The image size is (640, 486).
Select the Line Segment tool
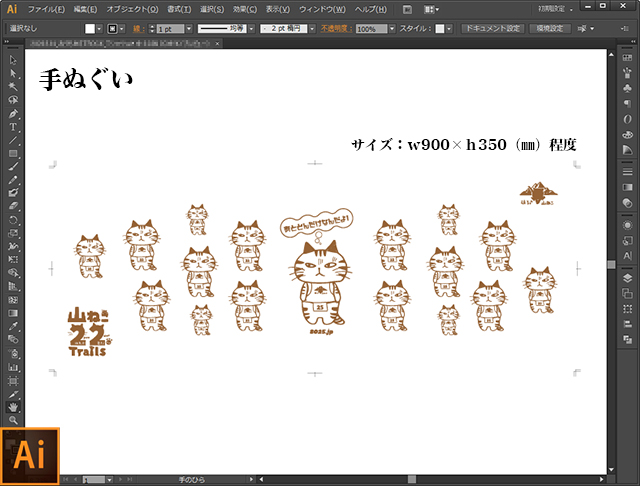pos(13,140)
